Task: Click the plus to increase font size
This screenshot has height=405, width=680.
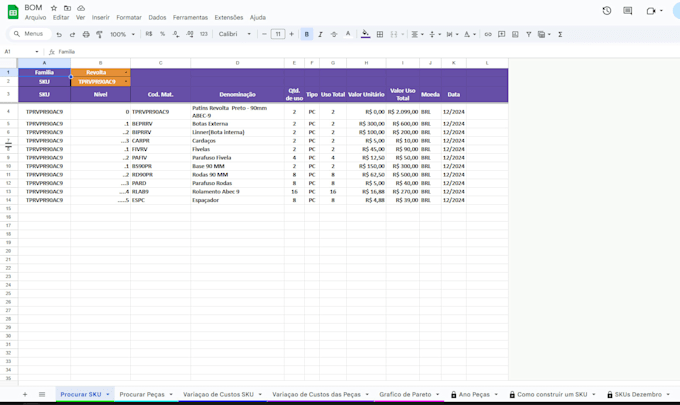Action: point(291,34)
